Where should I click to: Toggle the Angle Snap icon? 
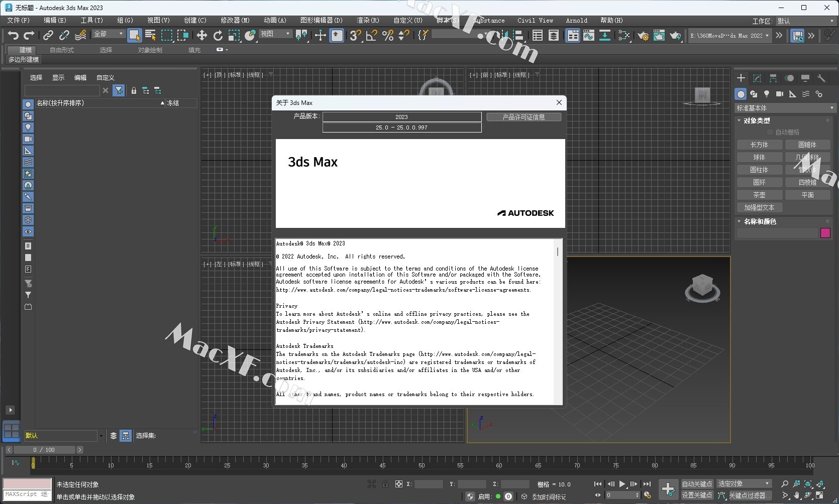[372, 35]
